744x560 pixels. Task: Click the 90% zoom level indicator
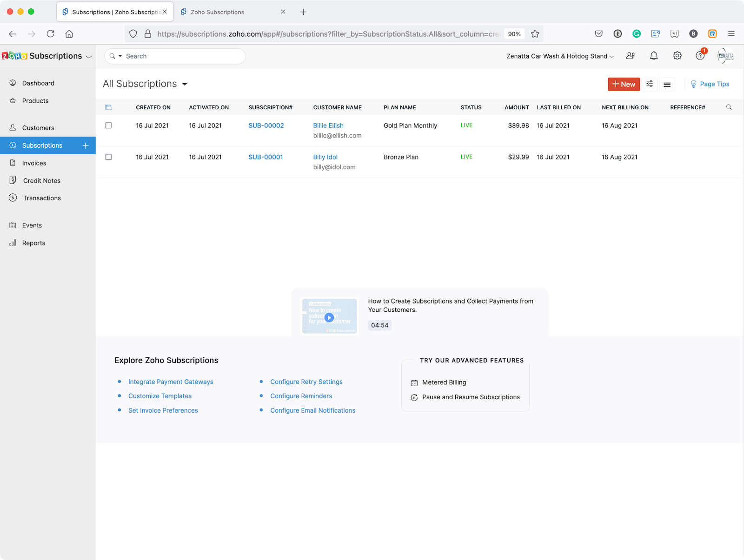click(x=514, y=34)
